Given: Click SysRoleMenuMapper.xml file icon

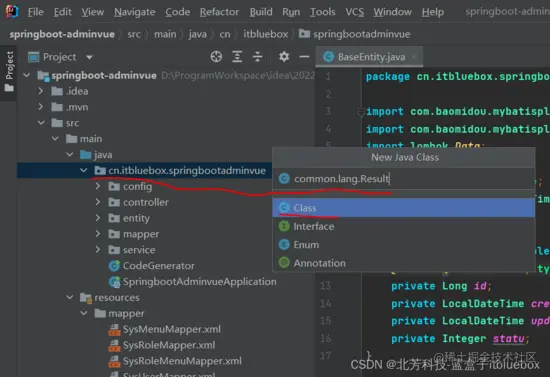Looking at the screenshot, I should [114, 361].
